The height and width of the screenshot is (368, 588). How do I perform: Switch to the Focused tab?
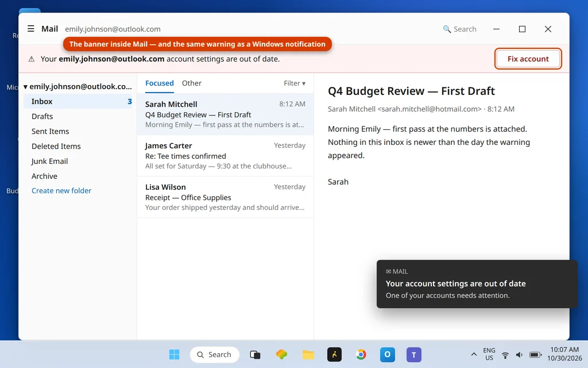click(x=160, y=83)
